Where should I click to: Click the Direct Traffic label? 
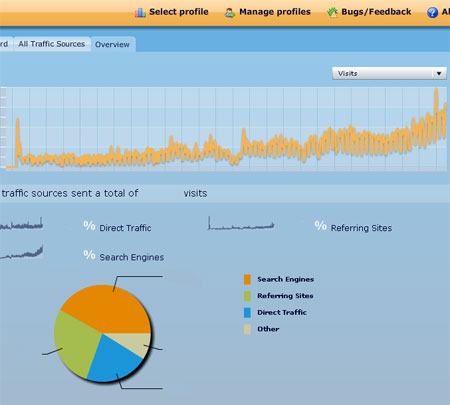(125, 228)
